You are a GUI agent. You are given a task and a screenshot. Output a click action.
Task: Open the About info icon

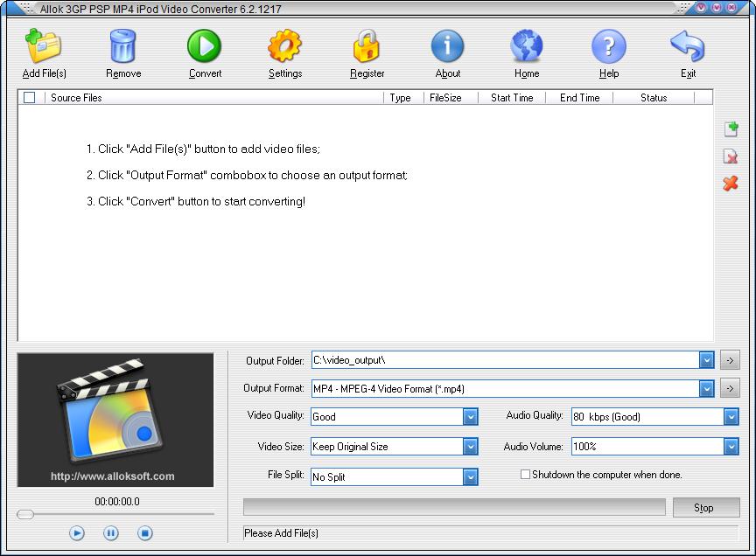click(x=447, y=46)
